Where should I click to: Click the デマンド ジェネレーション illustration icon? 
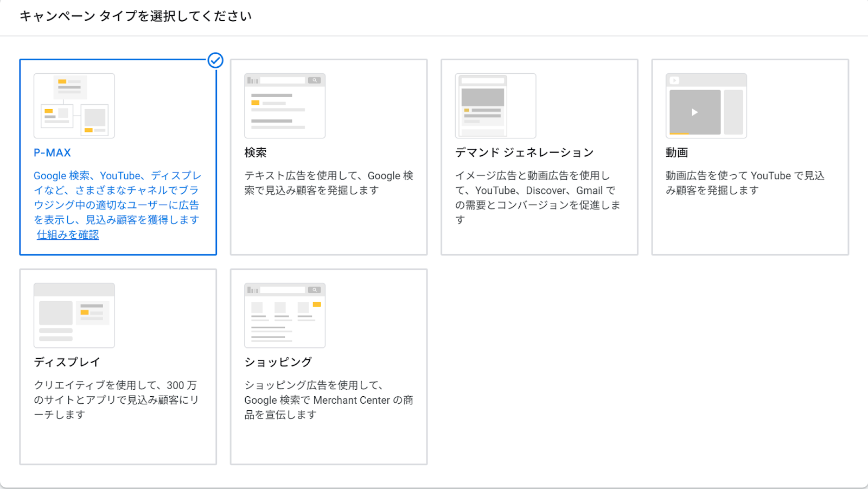495,106
